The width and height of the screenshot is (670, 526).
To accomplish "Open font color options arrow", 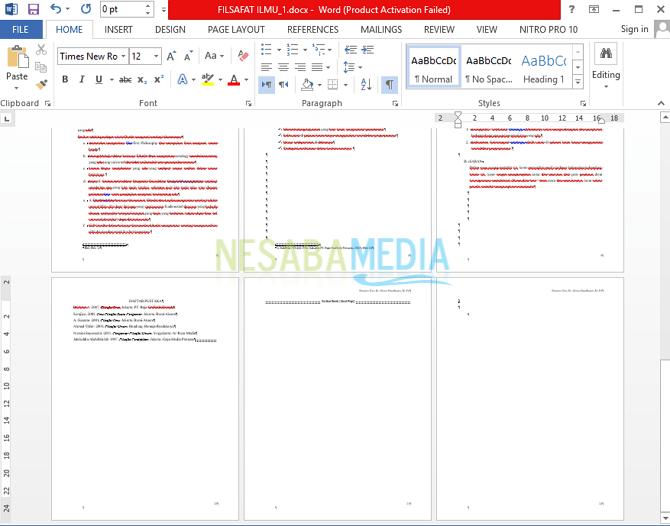I will click(247, 80).
